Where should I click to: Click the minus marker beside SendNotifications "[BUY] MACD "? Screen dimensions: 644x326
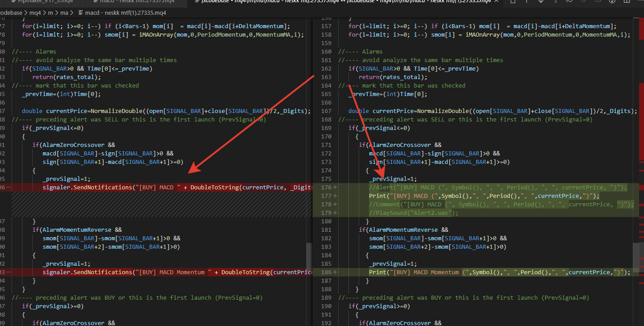[9, 188]
